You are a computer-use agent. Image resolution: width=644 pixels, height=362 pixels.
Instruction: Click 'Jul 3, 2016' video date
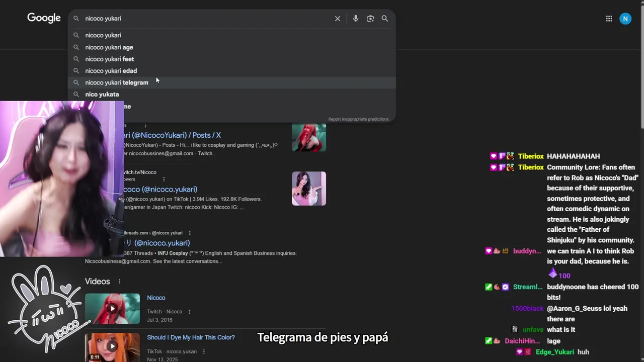pyautogui.click(x=160, y=320)
